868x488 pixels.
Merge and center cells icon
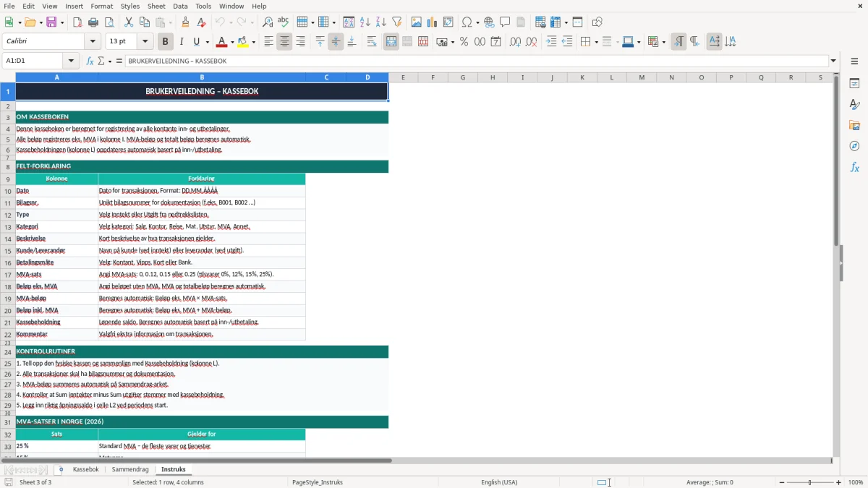click(x=391, y=42)
